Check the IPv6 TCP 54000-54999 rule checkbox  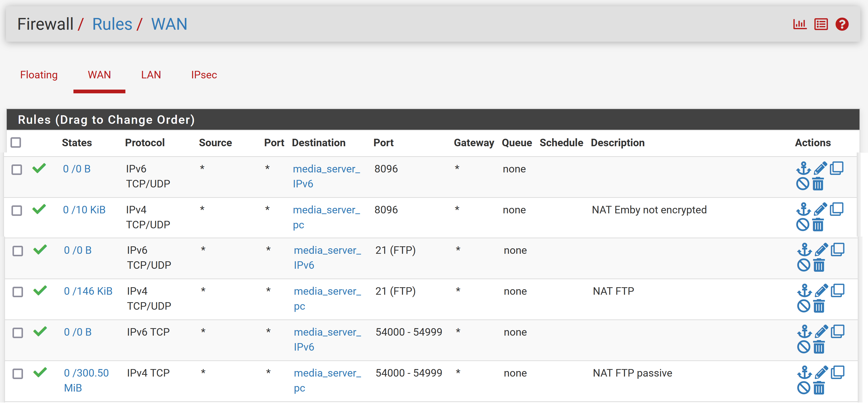18,333
